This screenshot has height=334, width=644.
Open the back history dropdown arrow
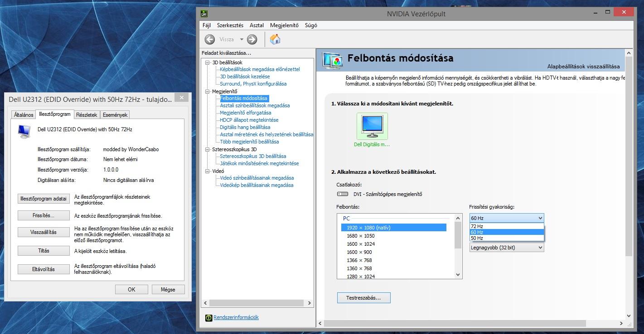[x=242, y=39]
